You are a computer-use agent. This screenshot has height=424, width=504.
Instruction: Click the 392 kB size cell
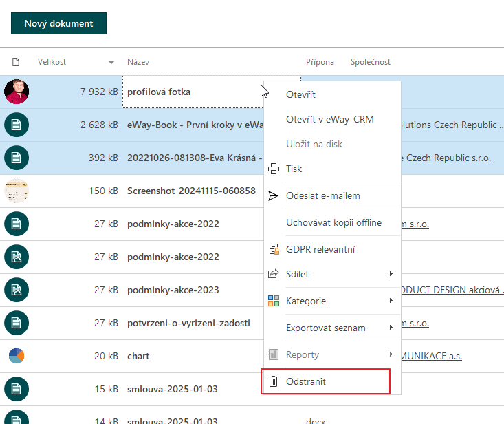103,158
